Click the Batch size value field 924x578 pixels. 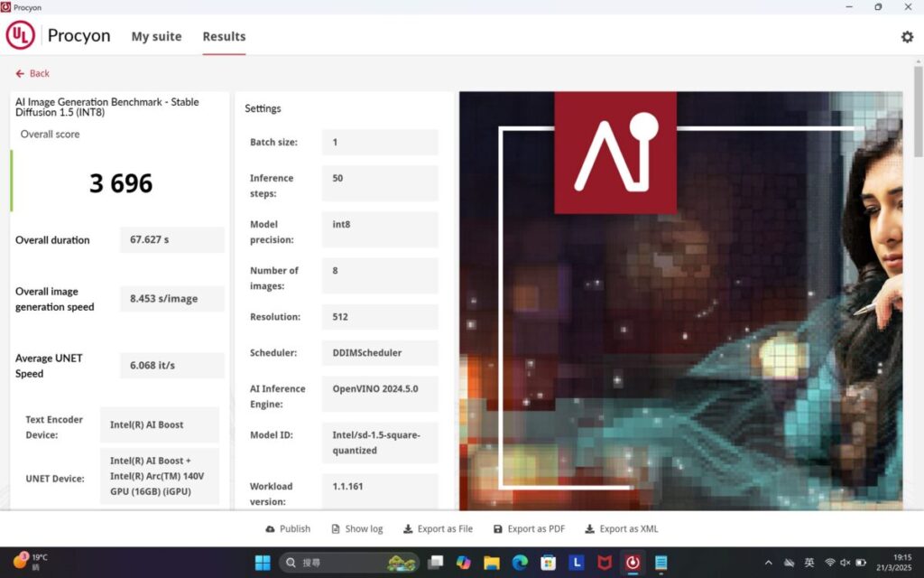coord(380,142)
